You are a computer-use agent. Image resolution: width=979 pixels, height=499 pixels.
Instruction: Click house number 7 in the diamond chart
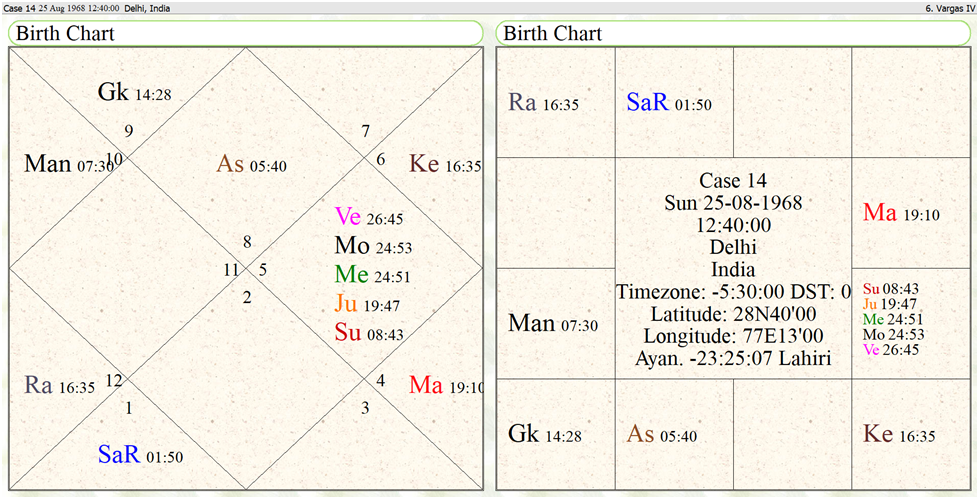pyautogui.click(x=365, y=131)
